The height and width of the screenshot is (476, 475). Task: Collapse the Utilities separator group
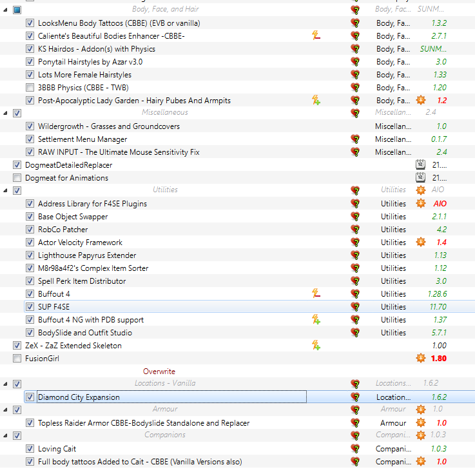[x=5, y=191]
